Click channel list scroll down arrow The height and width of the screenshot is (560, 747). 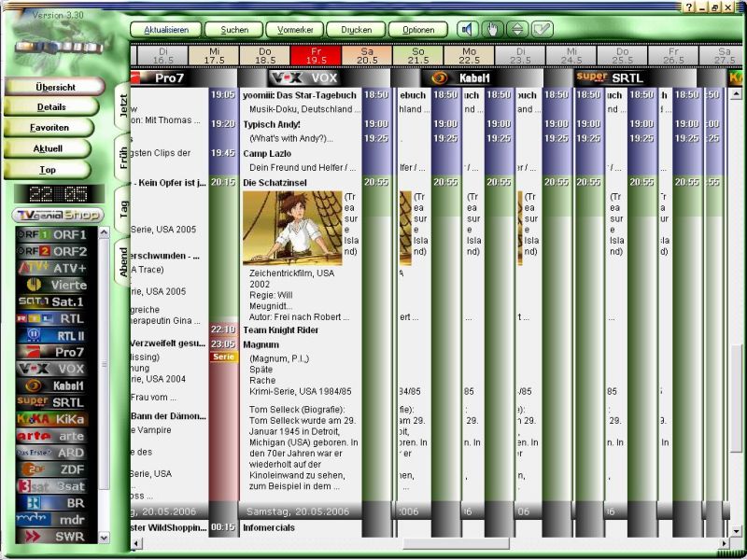click(104, 538)
